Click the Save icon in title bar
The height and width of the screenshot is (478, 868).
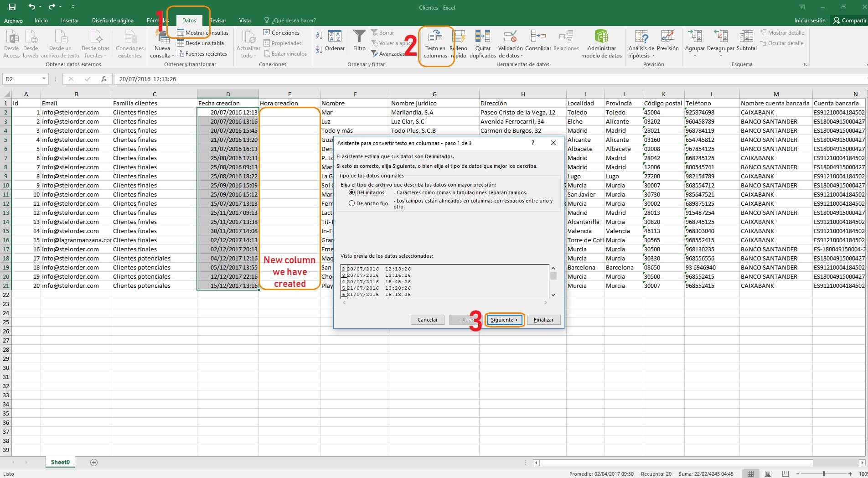tap(12, 7)
